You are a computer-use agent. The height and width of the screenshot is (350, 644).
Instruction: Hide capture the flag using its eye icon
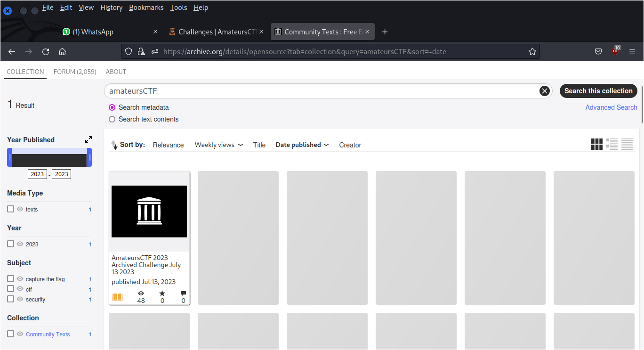(x=20, y=278)
